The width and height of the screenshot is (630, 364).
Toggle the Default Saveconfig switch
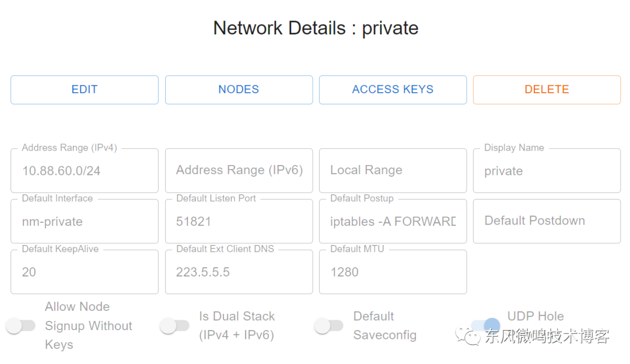(329, 325)
